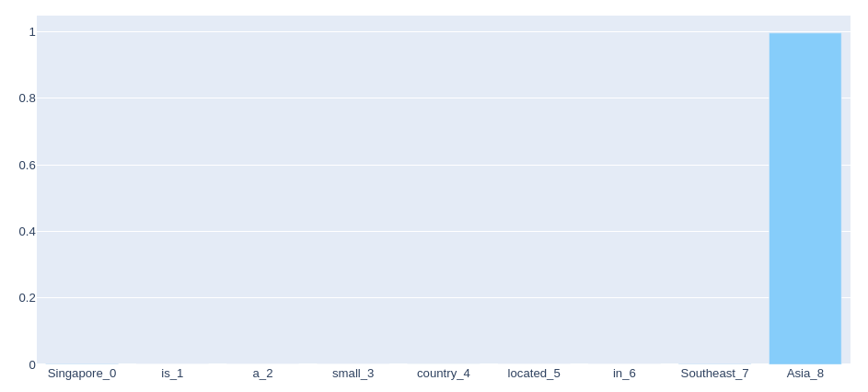The height and width of the screenshot is (392, 868).
Task: Click the Asia_8 x-axis label
Action: click(804, 374)
